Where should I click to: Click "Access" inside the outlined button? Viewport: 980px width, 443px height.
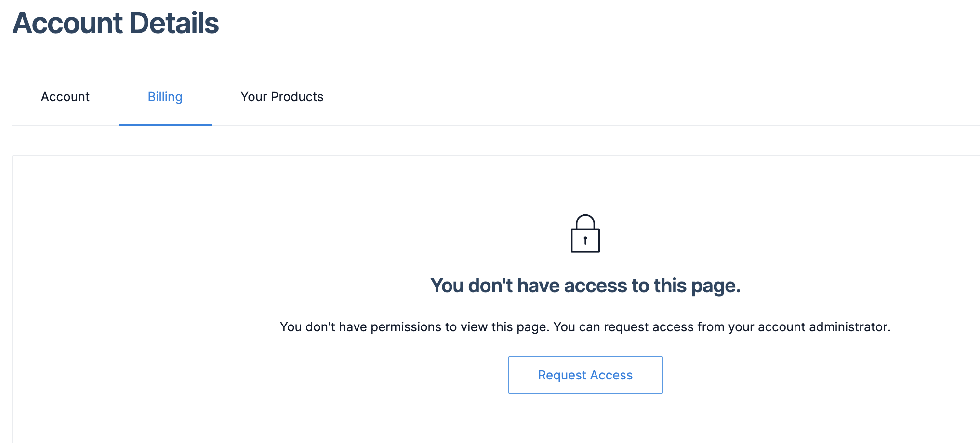click(611, 375)
